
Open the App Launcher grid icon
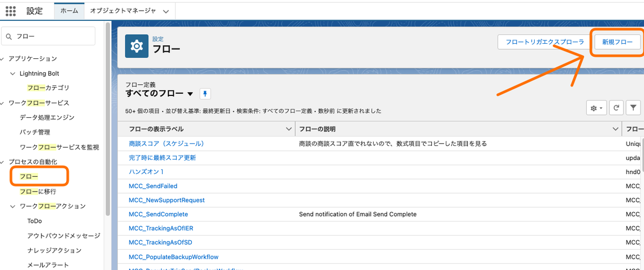(11, 11)
